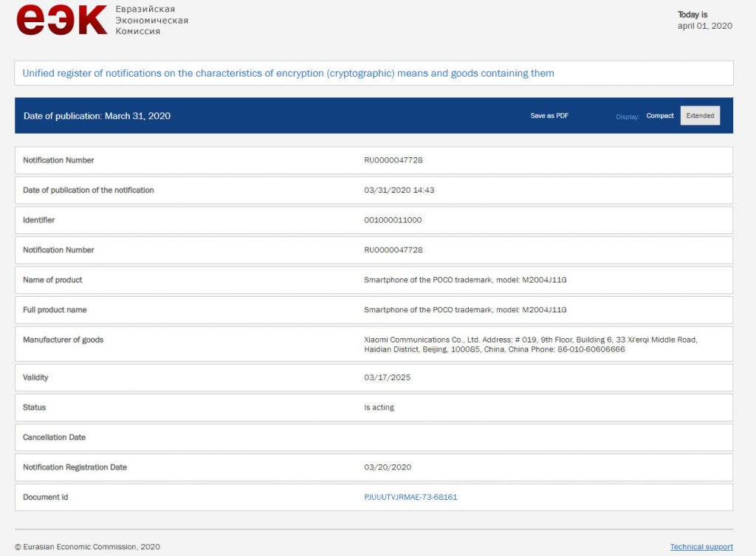The image size is (756, 556).
Task: Switch display to Extended view
Action: [x=700, y=116]
